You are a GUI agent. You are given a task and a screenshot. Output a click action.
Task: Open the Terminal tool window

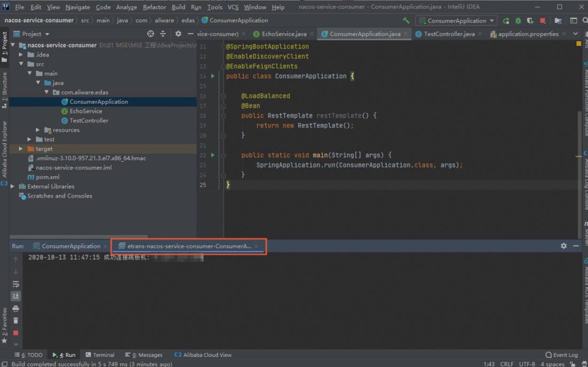coord(100,355)
